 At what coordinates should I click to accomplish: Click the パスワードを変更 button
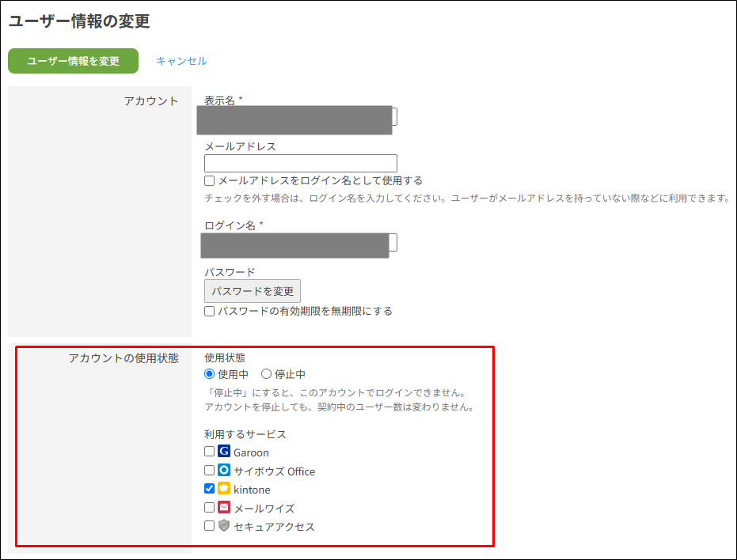click(253, 291)
